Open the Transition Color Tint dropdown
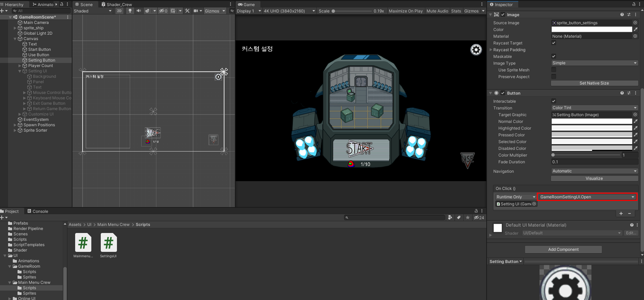Image resolution: width=644 pixels, height=300 pixels. [x=594, y=108]
